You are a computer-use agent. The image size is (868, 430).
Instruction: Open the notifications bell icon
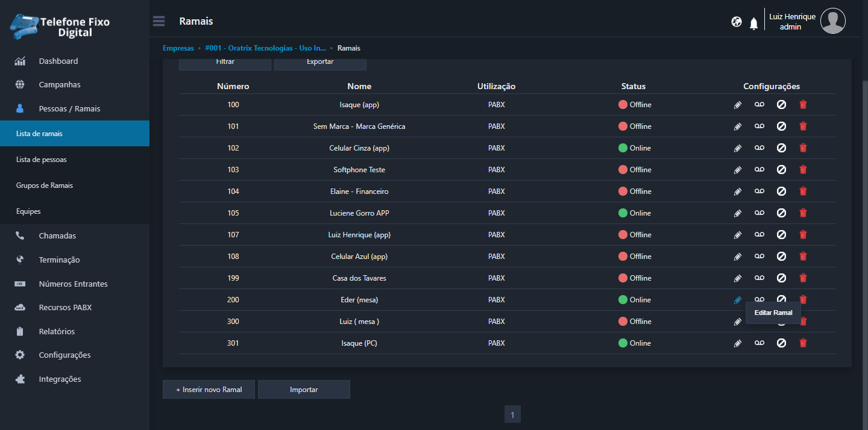click(753, 23)
